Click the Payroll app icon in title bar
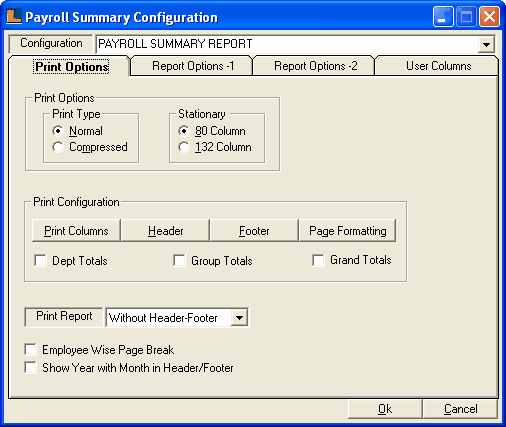 (14, 16)
